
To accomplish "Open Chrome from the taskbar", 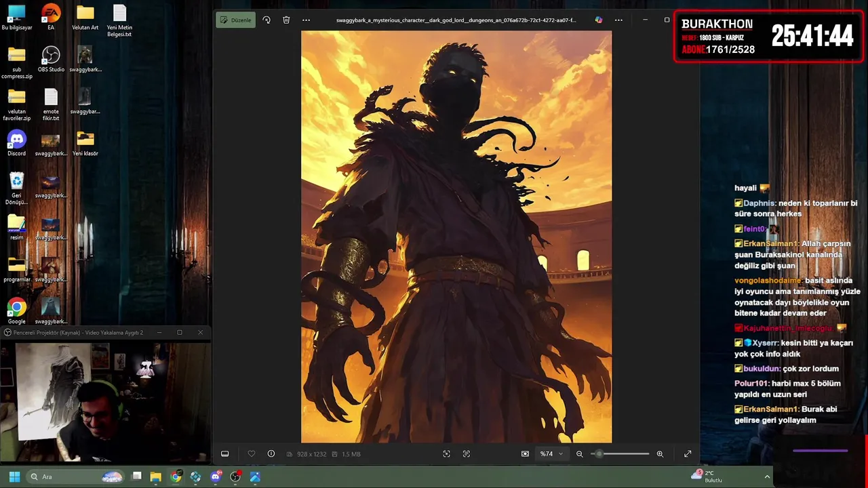I will coord(176,476).
